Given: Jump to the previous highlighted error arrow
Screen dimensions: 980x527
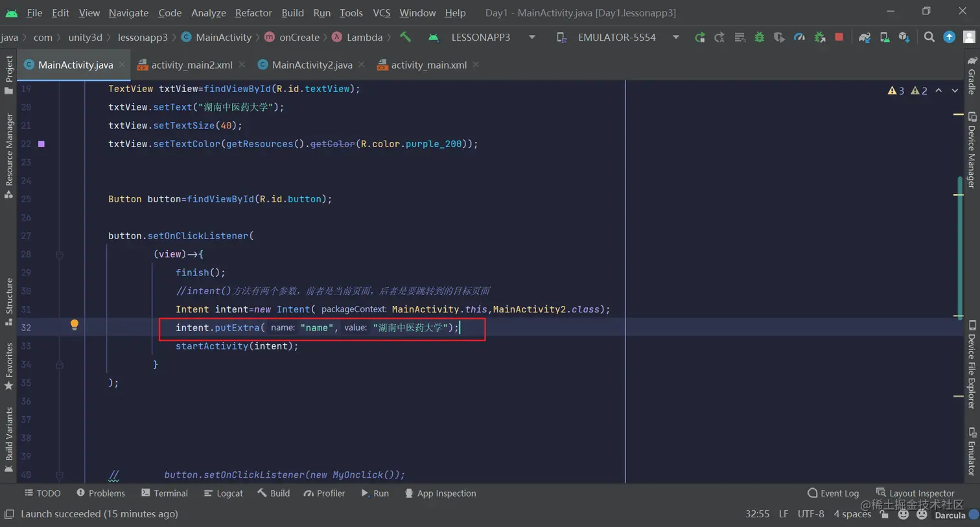Looking at the screenshot, I should [x=939, y=91].
